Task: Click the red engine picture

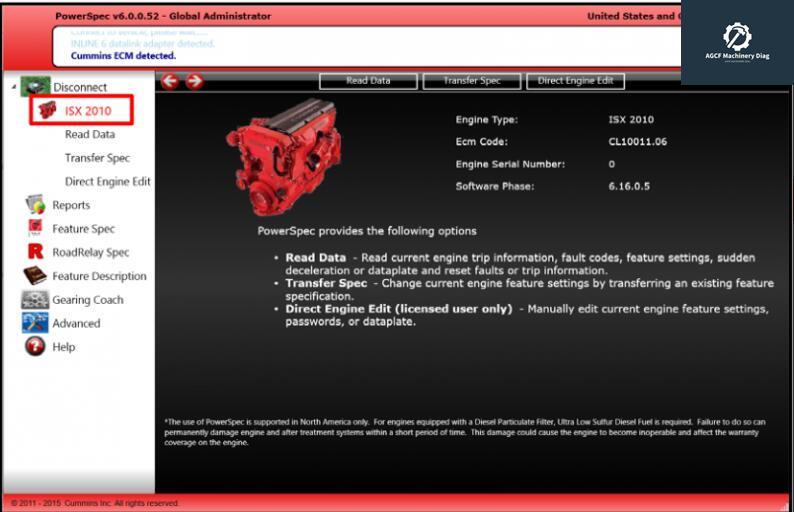Action: [x=283, y=157]
